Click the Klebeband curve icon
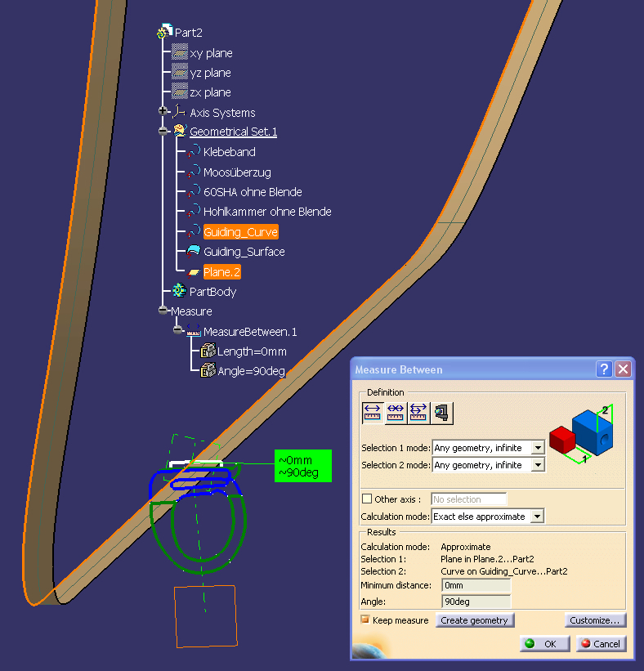 click(194, 151)
